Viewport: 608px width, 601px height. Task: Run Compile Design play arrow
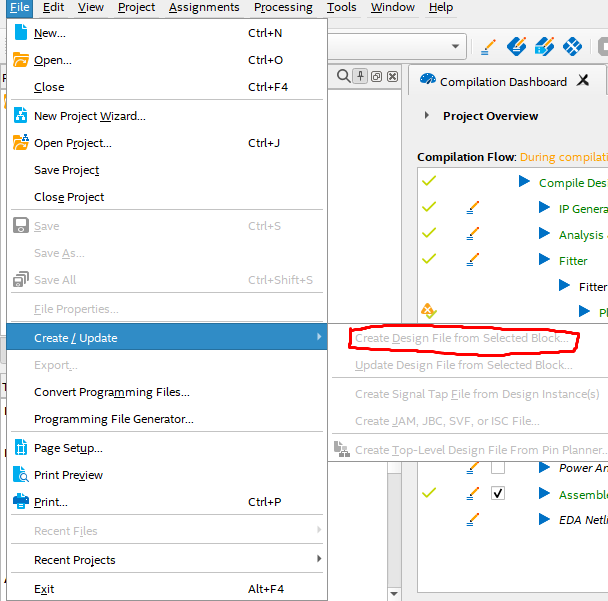click(x=524, y=181)
